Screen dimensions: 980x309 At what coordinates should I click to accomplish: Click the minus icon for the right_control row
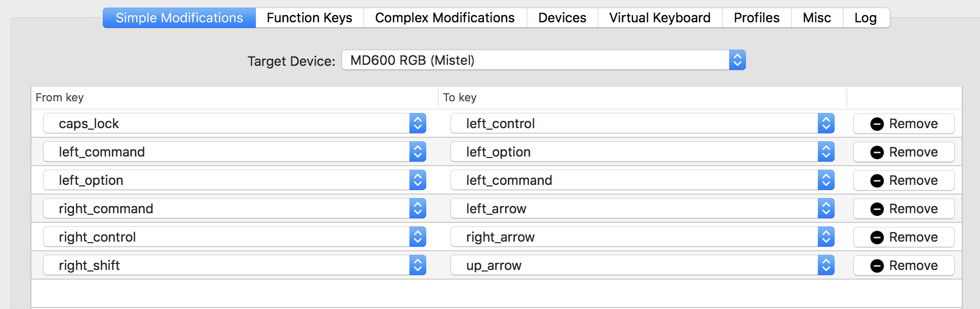(x=877, y=238)
